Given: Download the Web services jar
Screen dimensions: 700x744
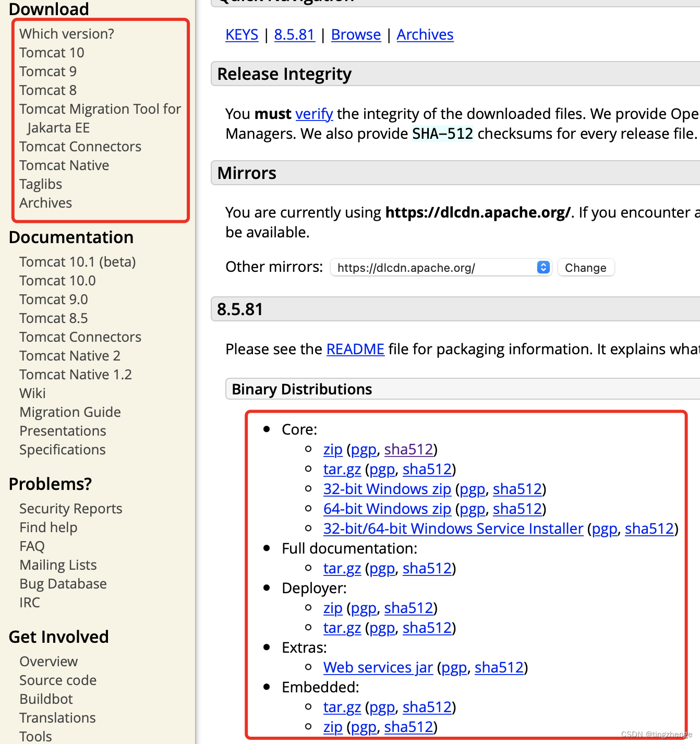Looking at the screenshot, I should tap(378, 667).
